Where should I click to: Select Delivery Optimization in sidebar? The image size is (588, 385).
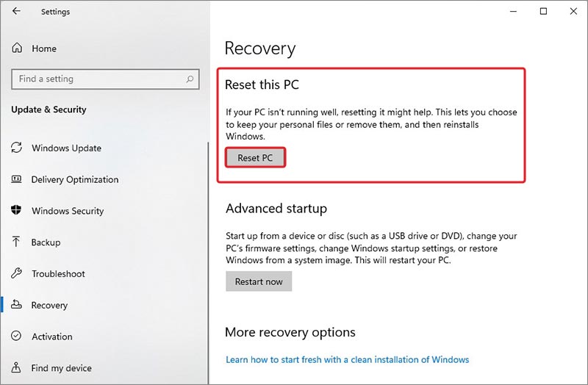(x=75, y=179)
